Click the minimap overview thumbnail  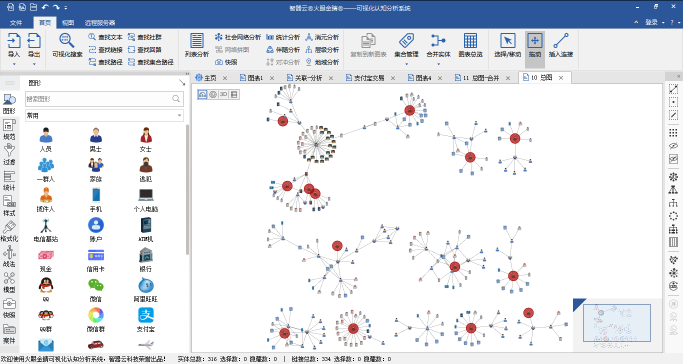(617, 323)
